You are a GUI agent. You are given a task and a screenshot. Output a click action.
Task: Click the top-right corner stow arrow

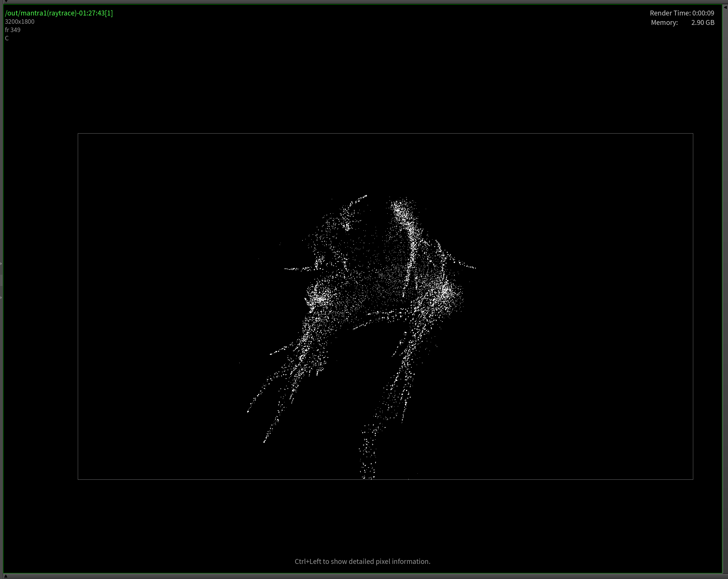tap(725, 7)
